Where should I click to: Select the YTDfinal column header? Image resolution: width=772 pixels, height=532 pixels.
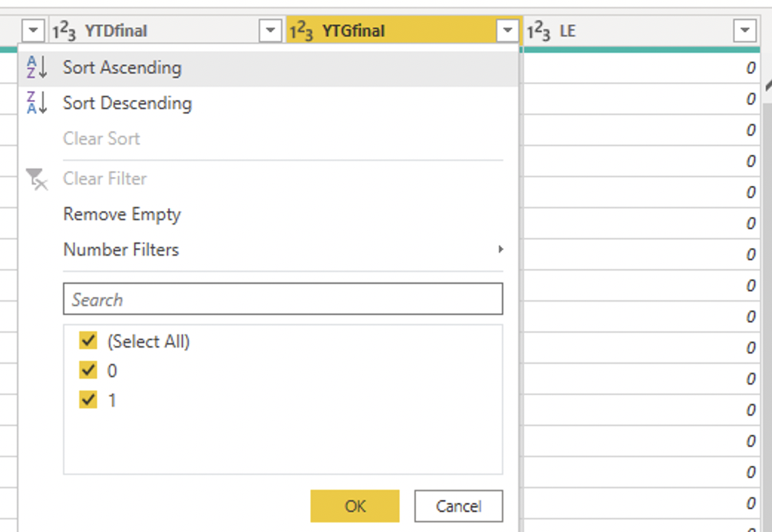click(x=167, y=30)
